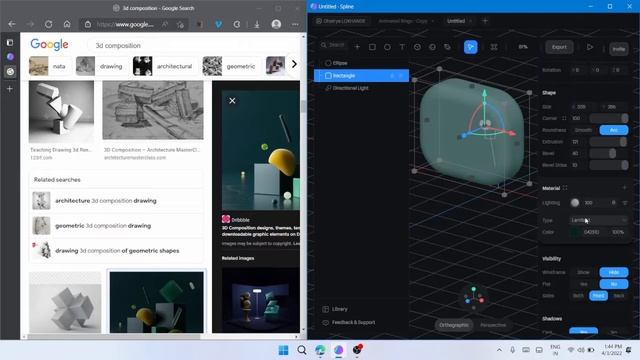
Task: Set Flat to Yes
Action: click(583, 284)
